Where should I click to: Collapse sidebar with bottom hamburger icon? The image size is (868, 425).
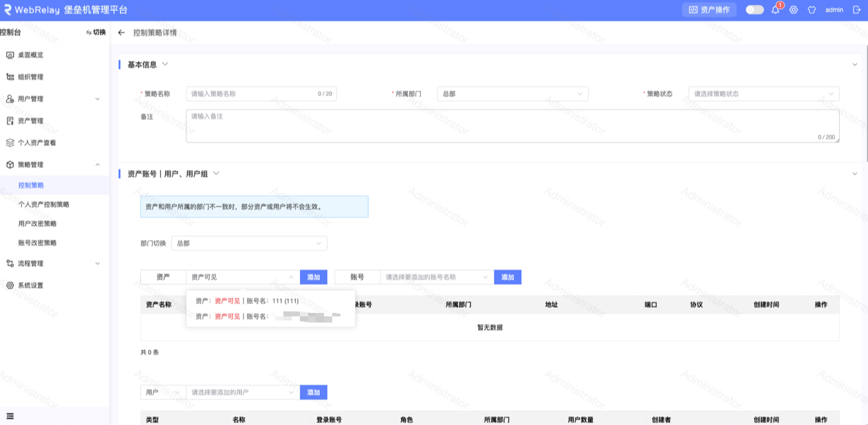(10, 416)
